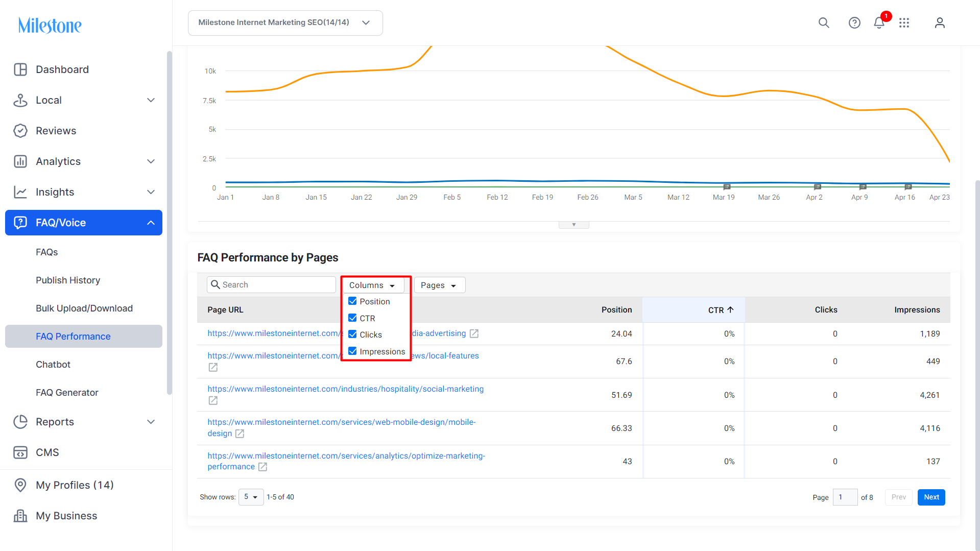Collapse the FAQ/Voice menu chevron
This screenshot has height=551, width=980.
click(151, 223)
